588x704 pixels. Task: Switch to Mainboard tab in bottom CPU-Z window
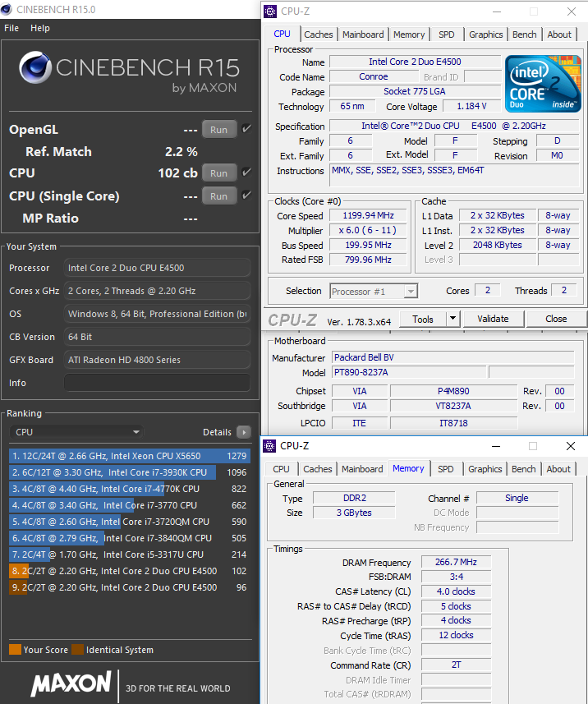pyautogui.click(x=362, y=469)
